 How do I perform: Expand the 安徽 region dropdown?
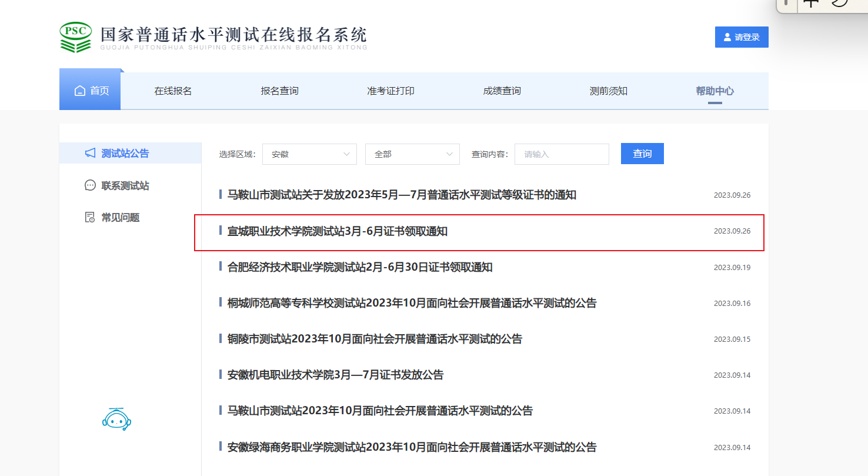point(309,154)
